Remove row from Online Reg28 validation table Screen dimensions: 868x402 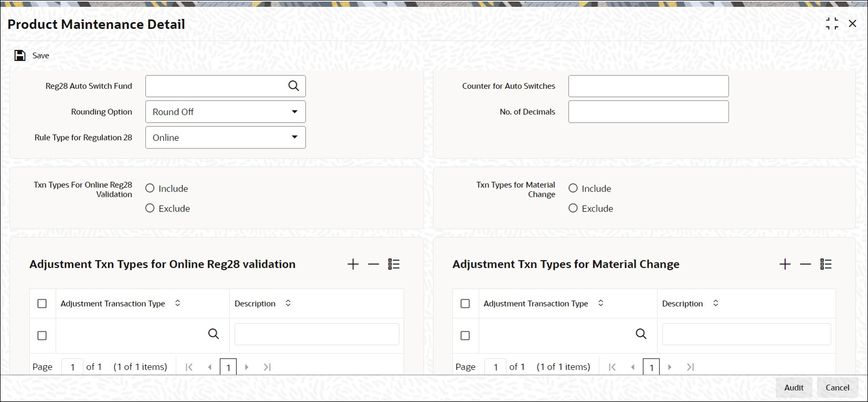pyautogui.click(x=373, y=265)
